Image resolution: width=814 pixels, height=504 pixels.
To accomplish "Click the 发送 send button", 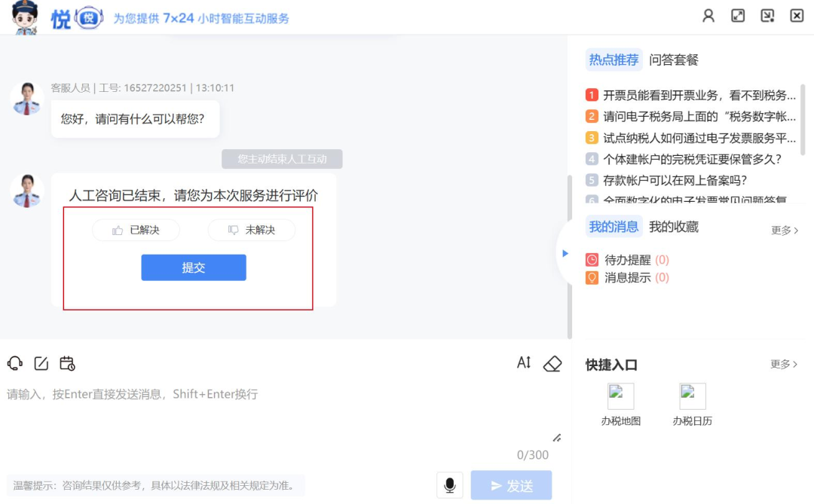I will [511, 485].
